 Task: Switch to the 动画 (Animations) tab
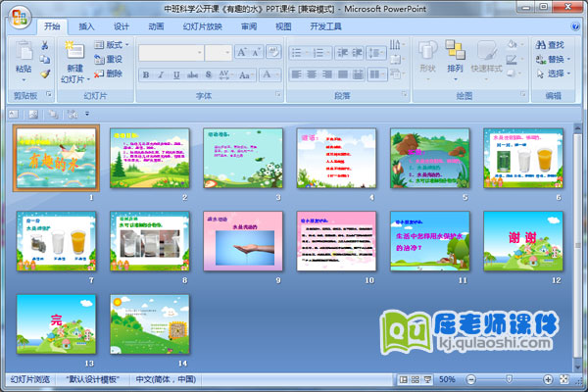coord(156,26)
